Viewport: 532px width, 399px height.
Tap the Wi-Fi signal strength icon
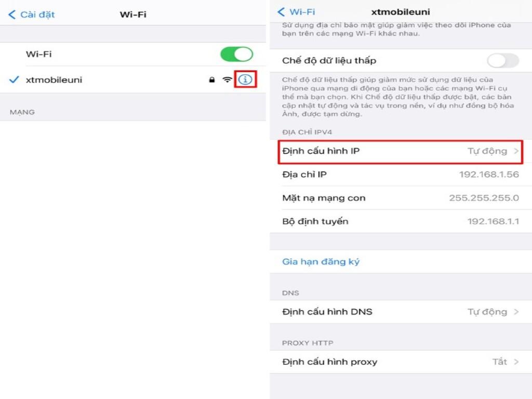click(227, 80)
